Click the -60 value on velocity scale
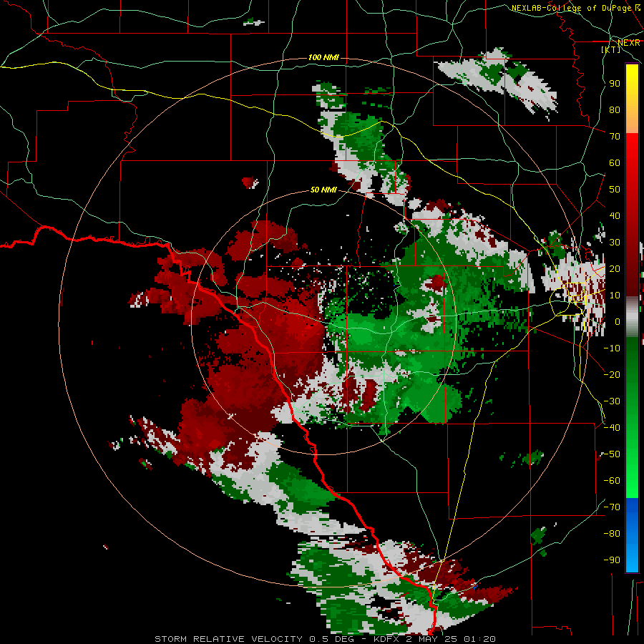Image resolution: width=644 pixels, height=644 pixels. pos(612,481)
